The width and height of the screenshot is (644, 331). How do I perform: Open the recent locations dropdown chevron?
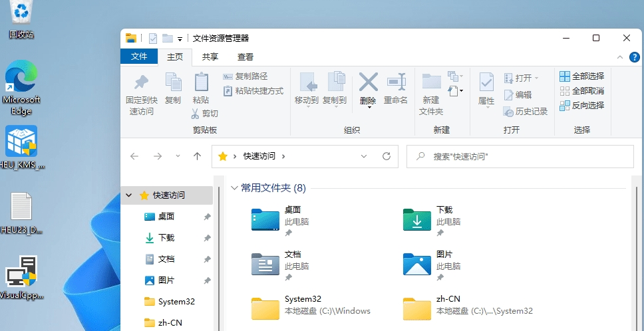pyautogui.click(x=178, y=156)
